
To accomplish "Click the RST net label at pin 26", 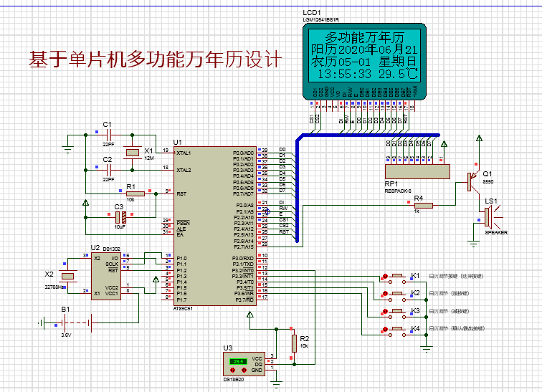I will point(284,231).
